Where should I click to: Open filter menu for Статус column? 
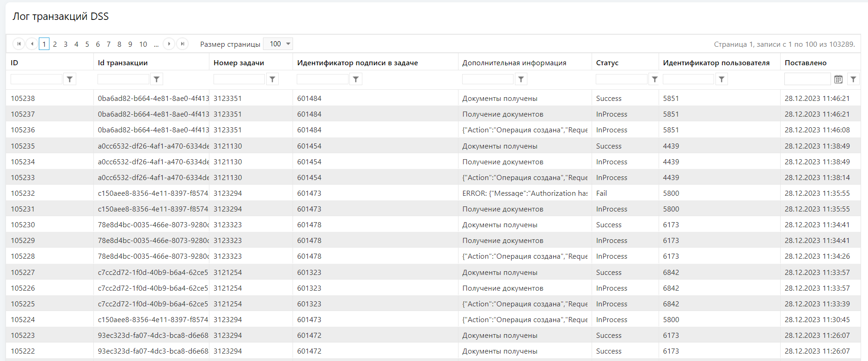[654, 79]
